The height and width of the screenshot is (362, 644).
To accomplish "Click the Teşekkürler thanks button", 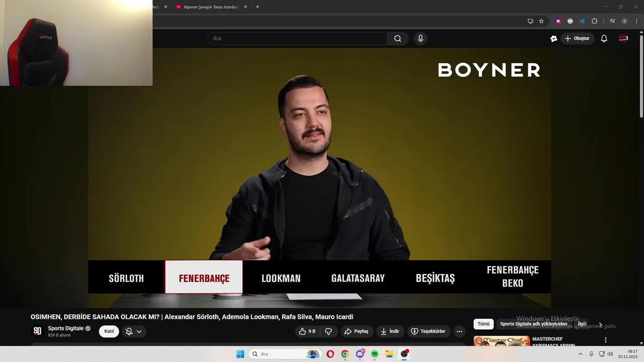I will click(x=428, y=331).
